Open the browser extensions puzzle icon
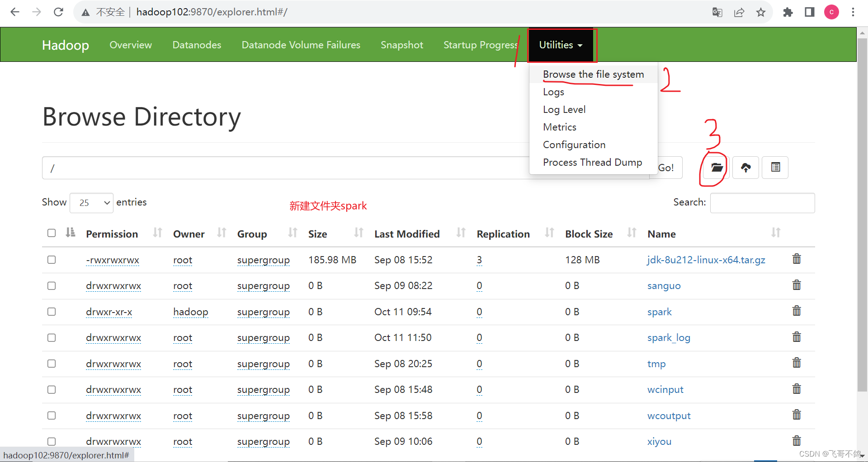This screenshot has height=462, width=868. coord(788,12)
